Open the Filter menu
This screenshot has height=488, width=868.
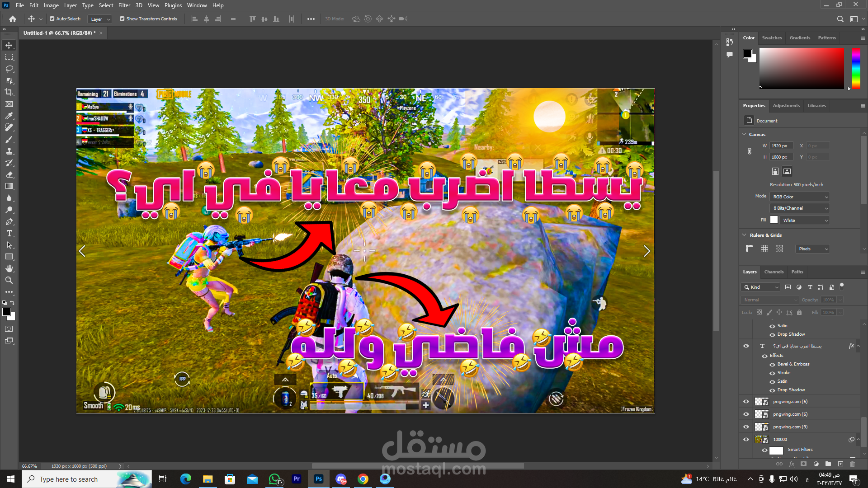(x=124, y=5)
